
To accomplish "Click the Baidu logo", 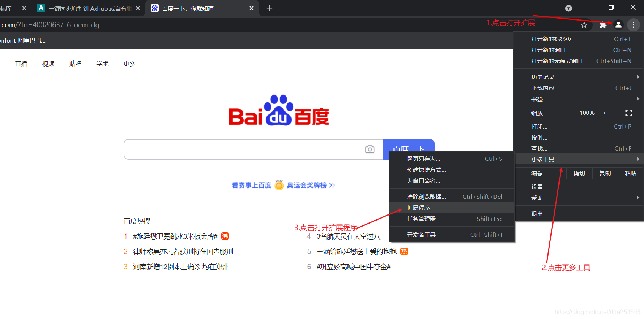I will click(279, 111).
